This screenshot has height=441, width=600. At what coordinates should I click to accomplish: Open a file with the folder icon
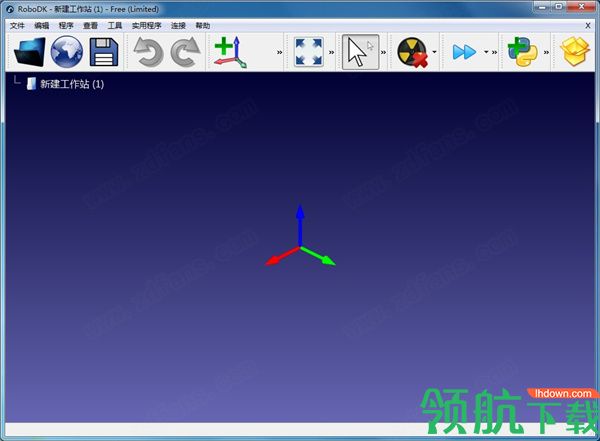point(29,52)
